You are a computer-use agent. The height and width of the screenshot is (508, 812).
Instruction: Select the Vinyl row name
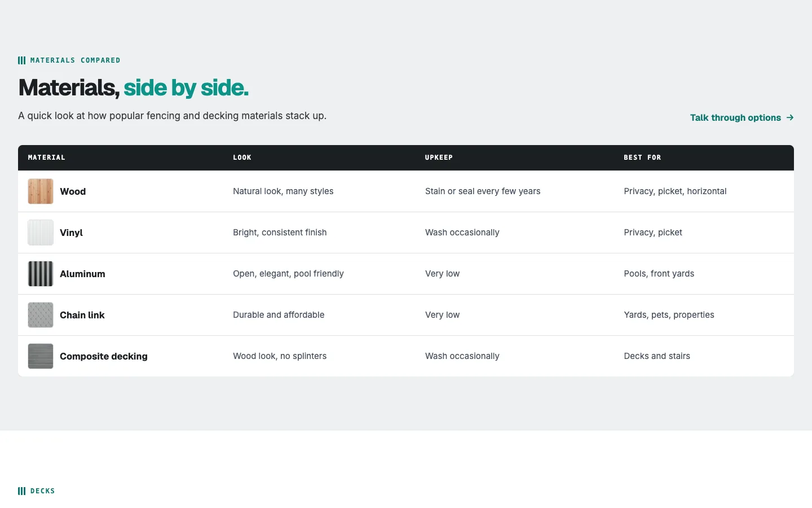pyautogui.click(x=71, y=233)
